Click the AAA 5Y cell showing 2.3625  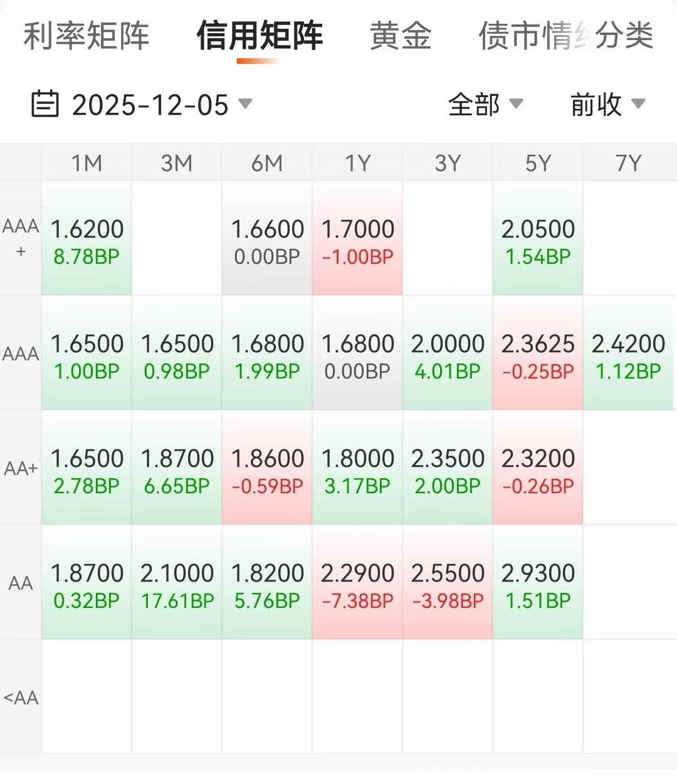(x=538, y=354)
